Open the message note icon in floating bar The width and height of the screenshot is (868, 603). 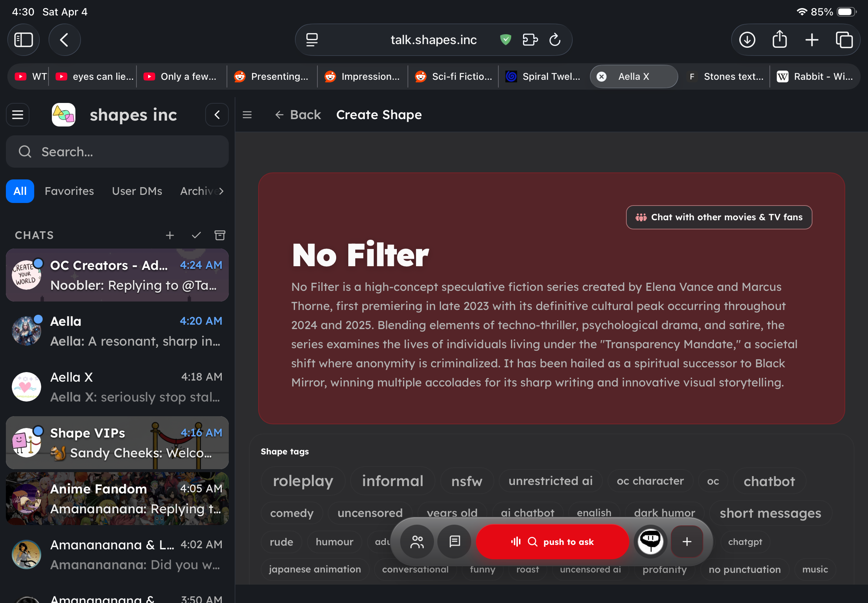[454, 542]
